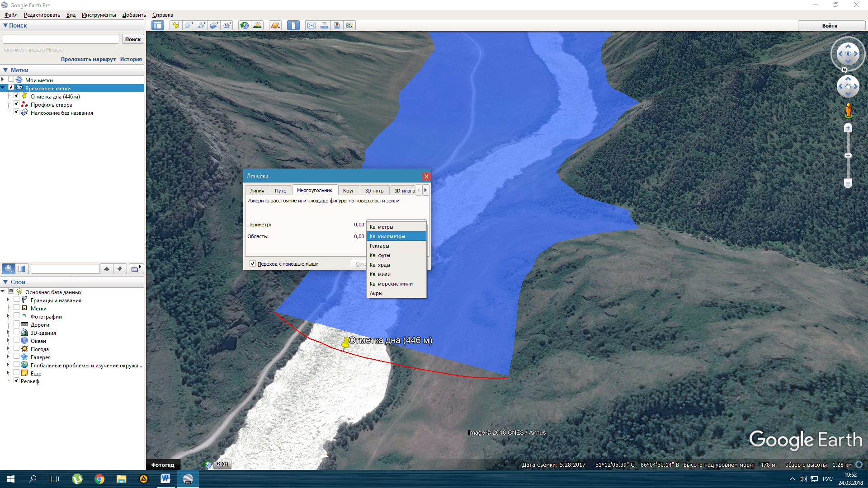Select 'Кв. метры' area unit option
The image size is (868, 488).
click(396, 227)
